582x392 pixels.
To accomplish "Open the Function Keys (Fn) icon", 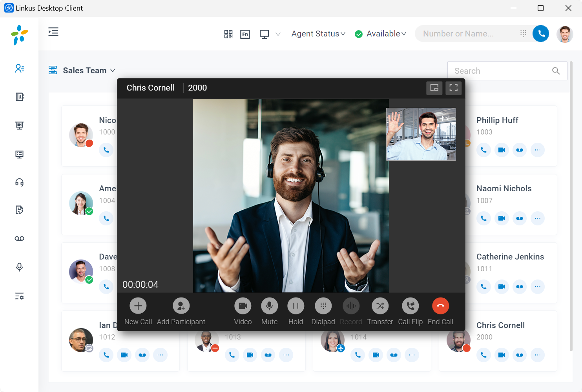I will pyautogui.click(x=245, y=34).
